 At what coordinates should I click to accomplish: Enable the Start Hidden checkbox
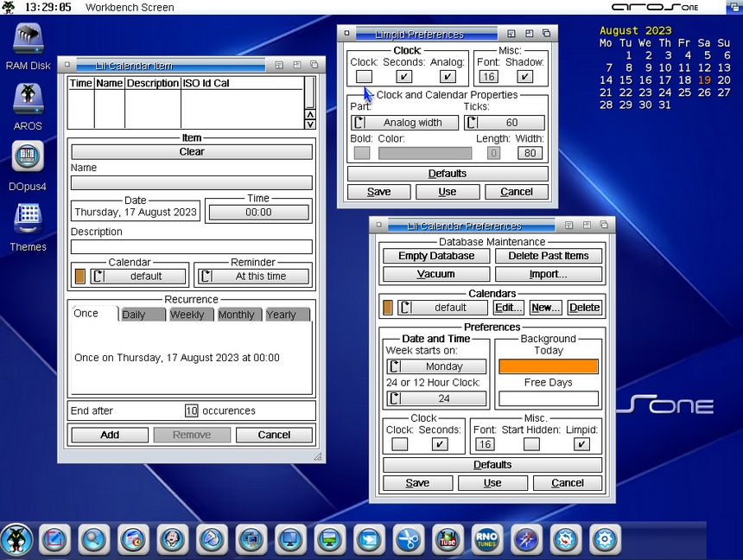tap(531, 444)
